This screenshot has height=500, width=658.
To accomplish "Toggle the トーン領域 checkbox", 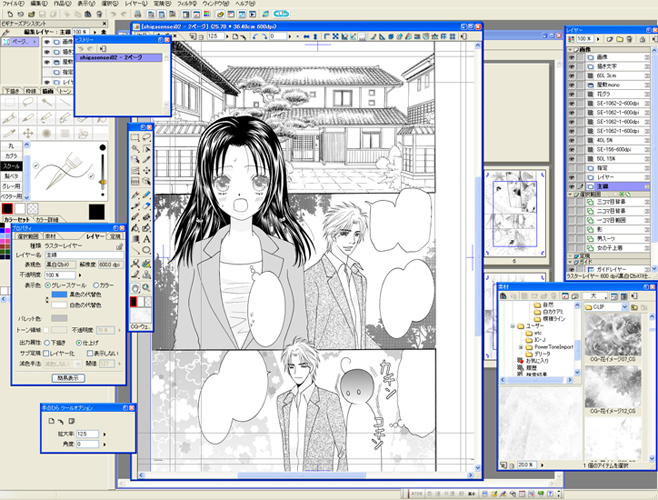I will pyautogui.click(x=46, y=330).
